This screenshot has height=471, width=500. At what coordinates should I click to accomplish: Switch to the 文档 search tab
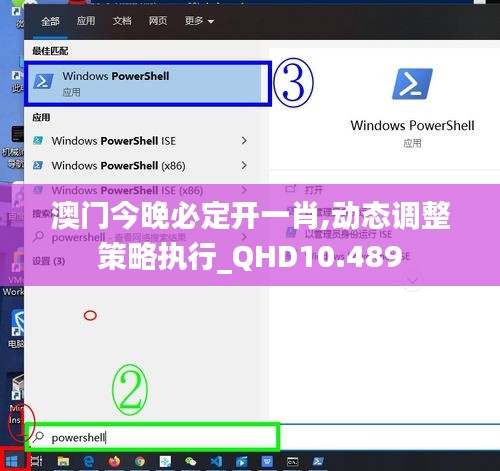tap(122, 21)
